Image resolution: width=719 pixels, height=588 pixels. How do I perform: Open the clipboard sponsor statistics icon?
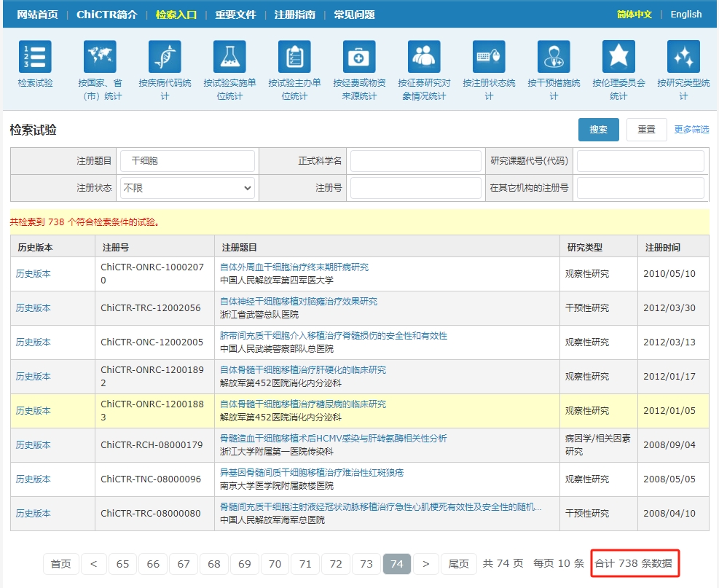tap(294, 57)
